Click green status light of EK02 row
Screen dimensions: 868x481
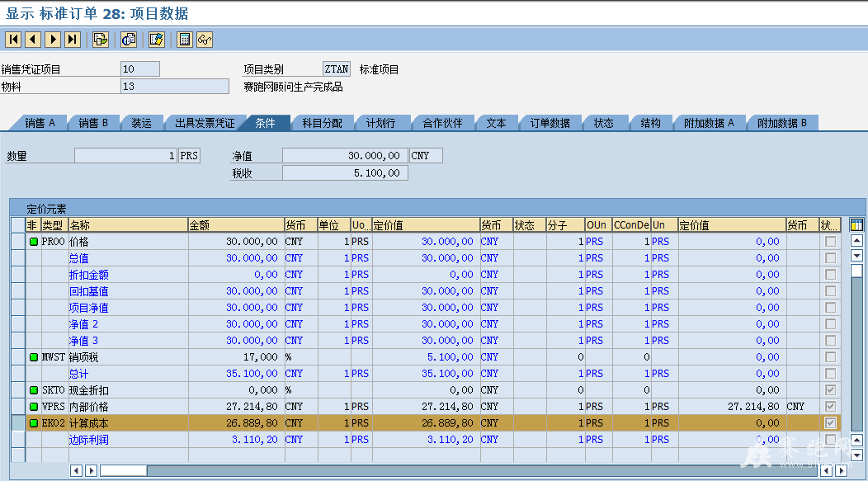(x=34, y=423)
